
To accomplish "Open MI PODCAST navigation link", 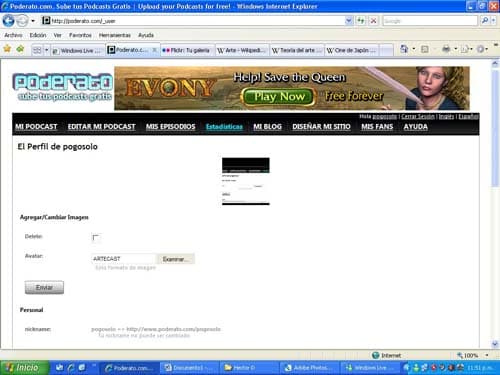I will pyautogui.click(x=36, y=127).
